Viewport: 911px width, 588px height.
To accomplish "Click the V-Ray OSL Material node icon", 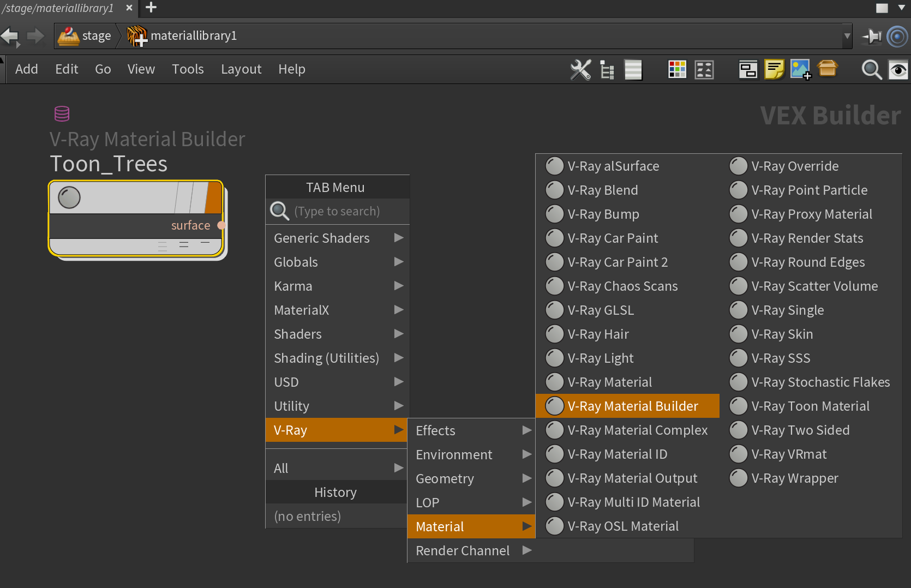I will pyautogui.click(x=554, y=526).
